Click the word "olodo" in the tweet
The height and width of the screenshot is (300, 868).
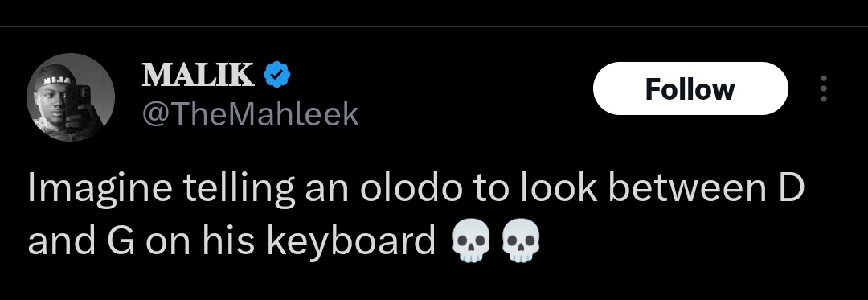(x=411, y=187)
